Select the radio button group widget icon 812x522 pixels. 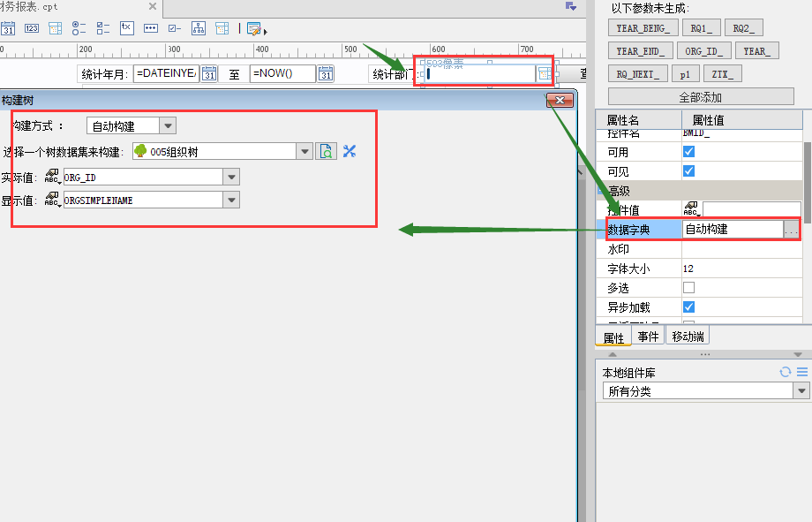(x=79, y=28)
